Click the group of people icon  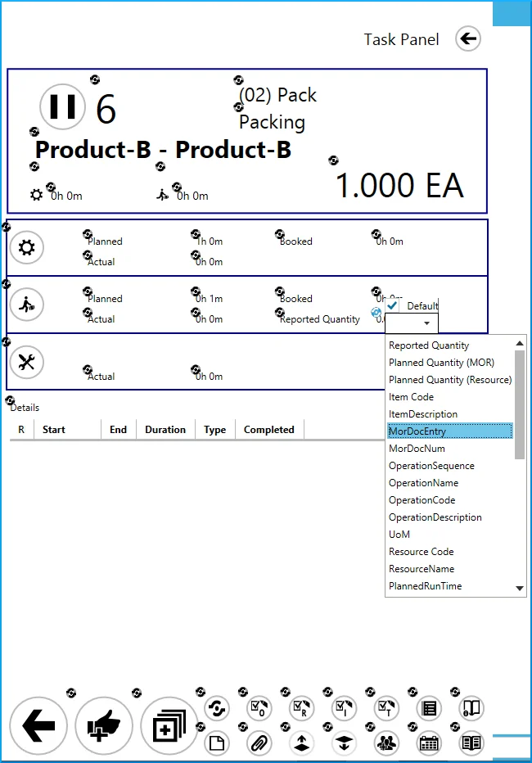click(386, 743)
